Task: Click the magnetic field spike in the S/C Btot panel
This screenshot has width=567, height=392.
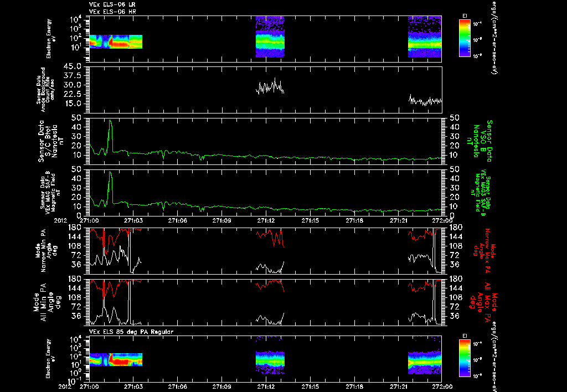Action: [110, 136]
